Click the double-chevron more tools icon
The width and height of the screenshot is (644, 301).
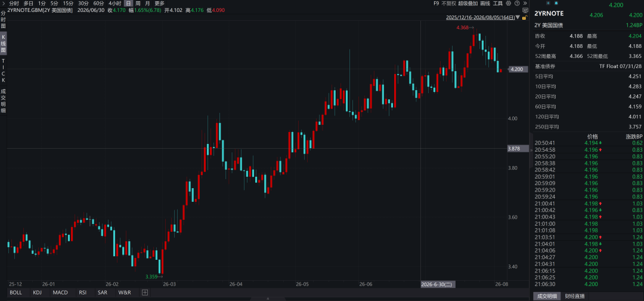(525, 4)
